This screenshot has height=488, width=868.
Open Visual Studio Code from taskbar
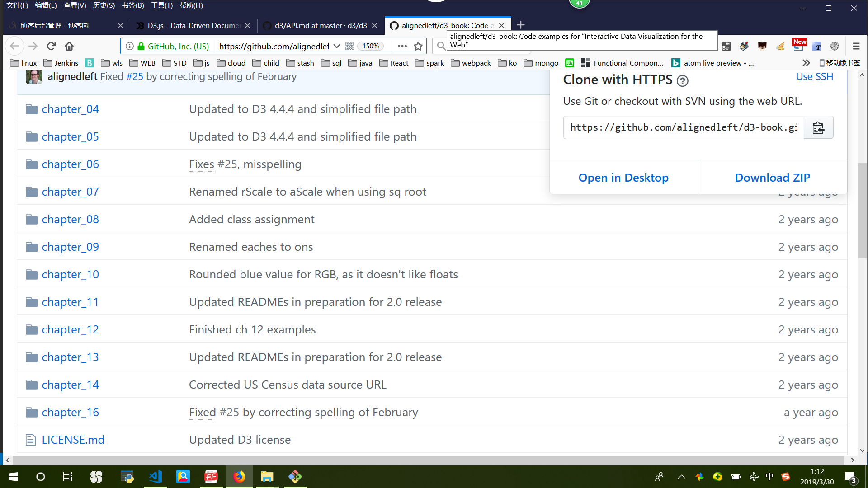tap(155, 477)
